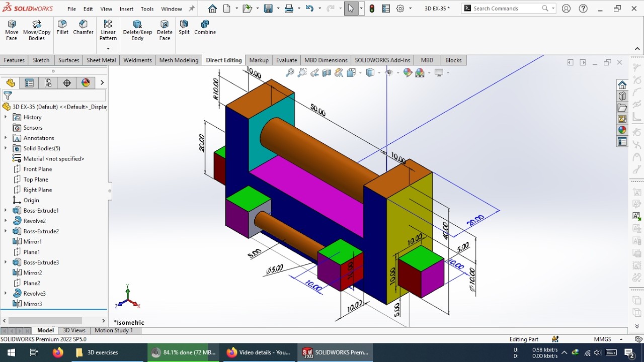644x362 pixels.
Task: Click the feature tree horizontal scrollbar
Action: 45,321
